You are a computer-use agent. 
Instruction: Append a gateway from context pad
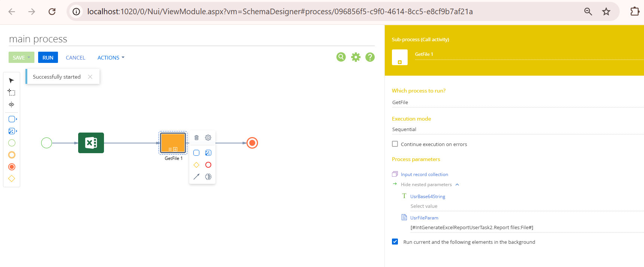[x=196, y=165]
